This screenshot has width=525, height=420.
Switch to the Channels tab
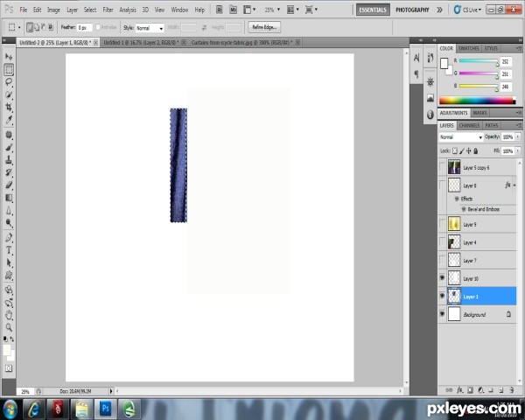point(469,125)
